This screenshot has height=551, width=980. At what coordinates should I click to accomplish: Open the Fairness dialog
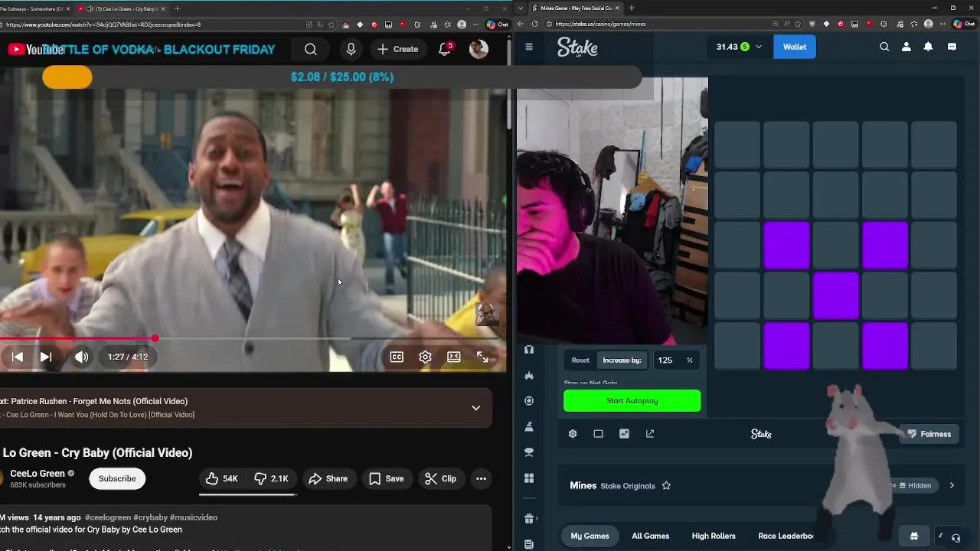pos(929,434)
